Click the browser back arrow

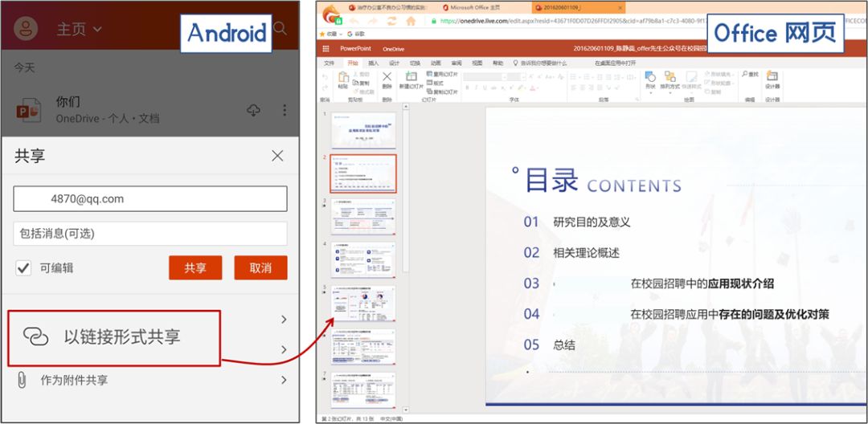[354, 21]
